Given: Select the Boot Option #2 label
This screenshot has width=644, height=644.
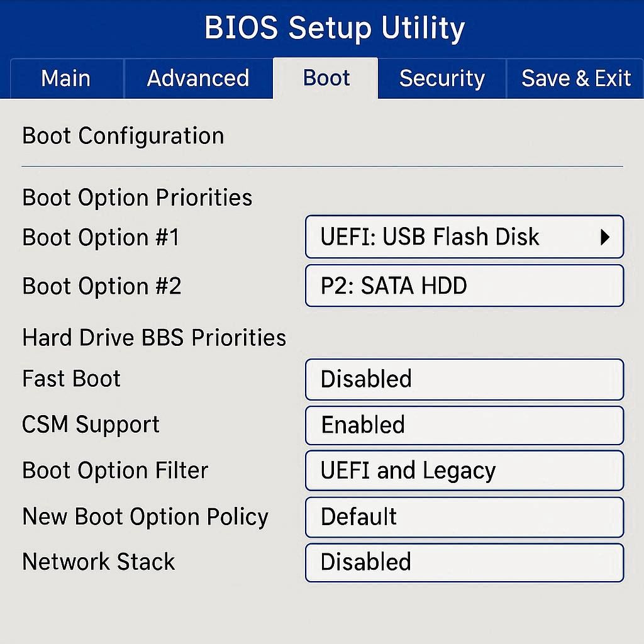Looking at the screenshot, I should pyautogui.click(x=101, y=287).
